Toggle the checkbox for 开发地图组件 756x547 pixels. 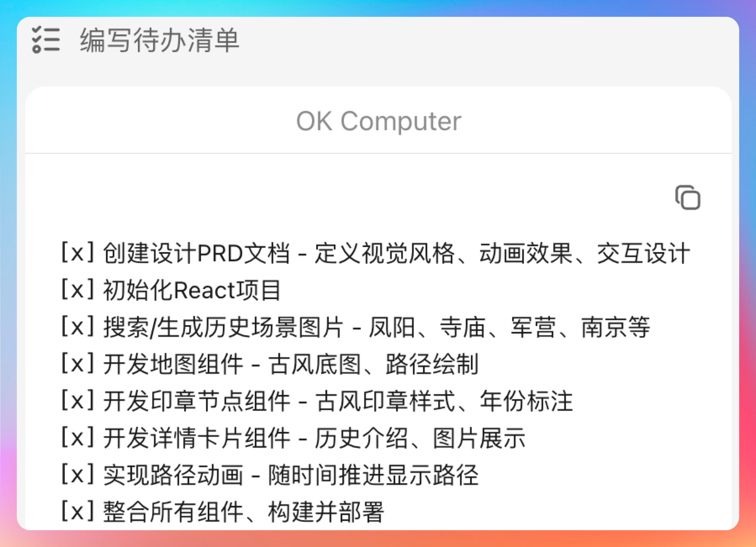tap(78, 364)
